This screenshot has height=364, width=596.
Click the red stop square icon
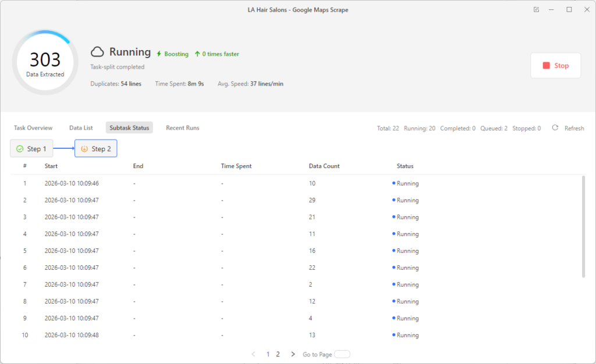546,66
